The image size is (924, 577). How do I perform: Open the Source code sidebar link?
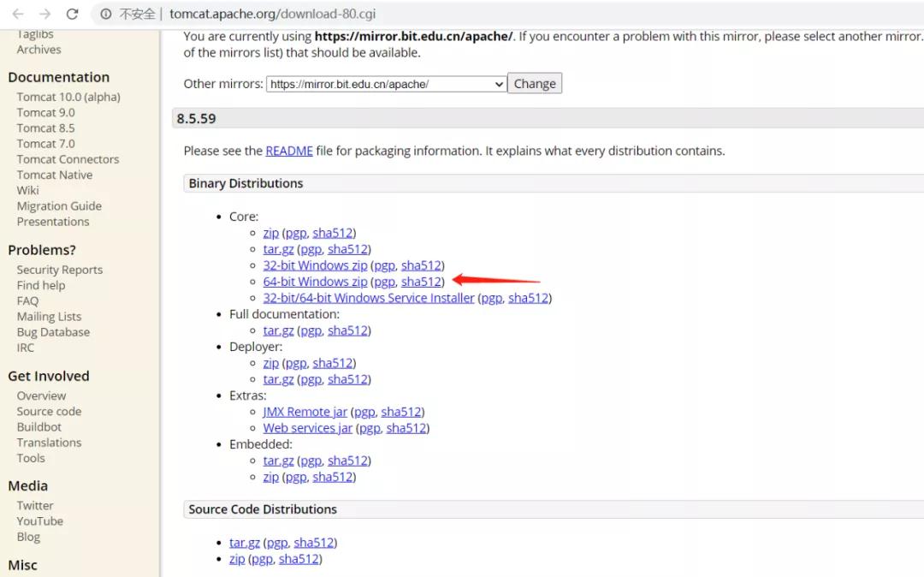[49, 412]
